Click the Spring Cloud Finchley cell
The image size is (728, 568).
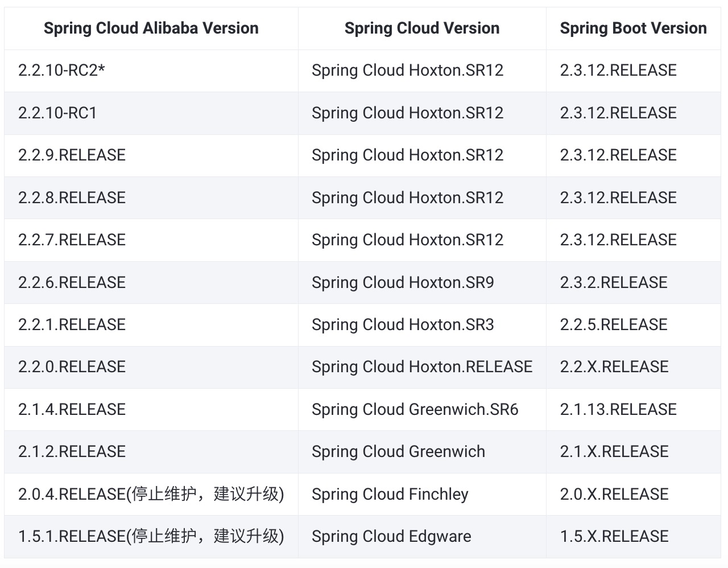pyautogui.click(x=422, y=494)
